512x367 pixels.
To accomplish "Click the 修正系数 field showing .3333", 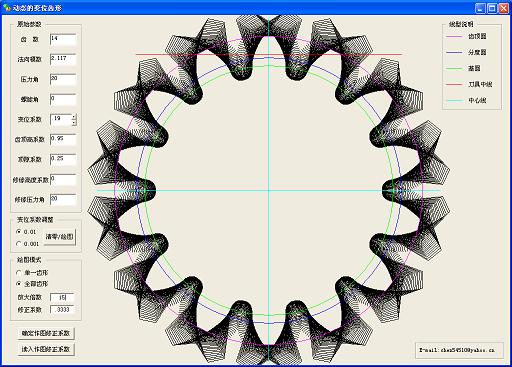I will point(62,310).
